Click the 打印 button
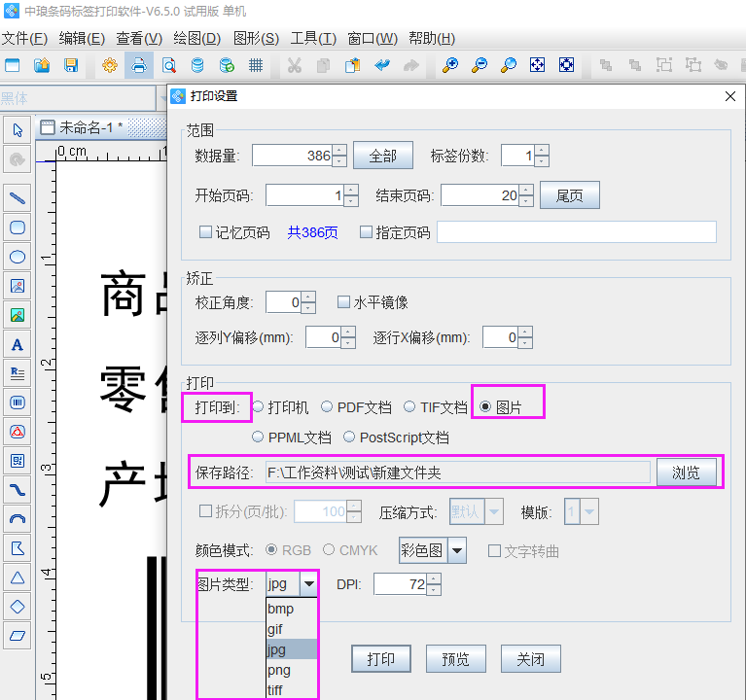The height and width of the screenshot is (700, 746). [380, 658]
